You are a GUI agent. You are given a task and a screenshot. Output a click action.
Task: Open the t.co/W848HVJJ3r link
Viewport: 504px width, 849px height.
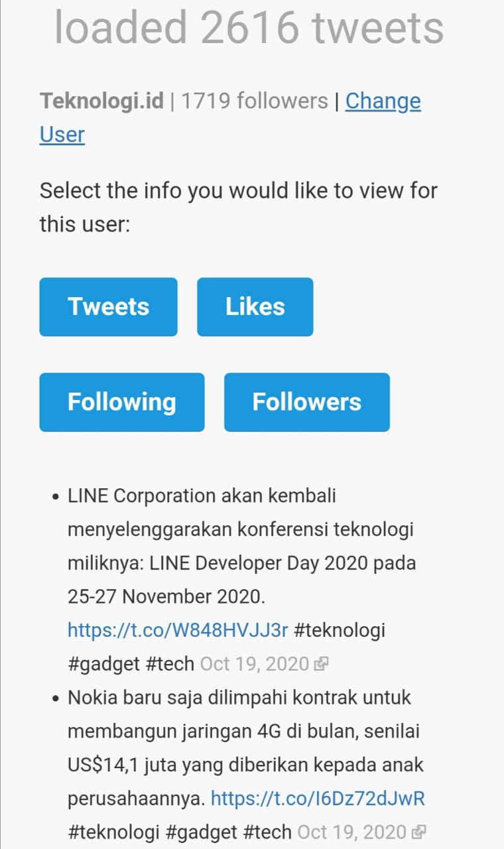[x=178, y=629]
